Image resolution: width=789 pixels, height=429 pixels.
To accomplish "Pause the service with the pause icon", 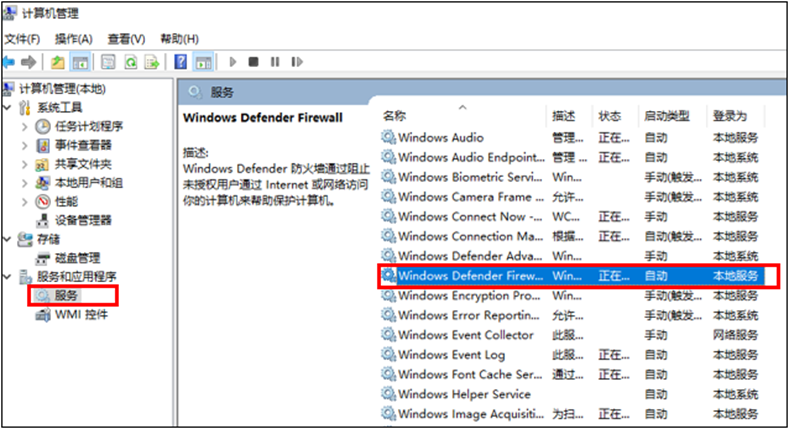I will (273, 62).
